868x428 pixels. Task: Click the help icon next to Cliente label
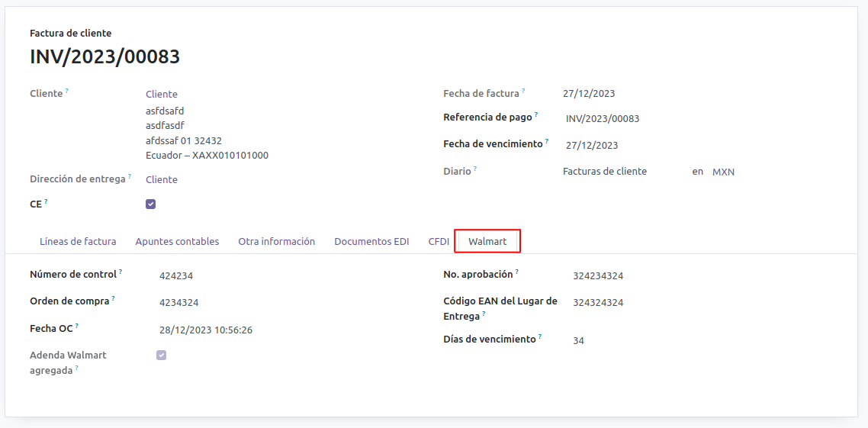(x=67, y=91)
